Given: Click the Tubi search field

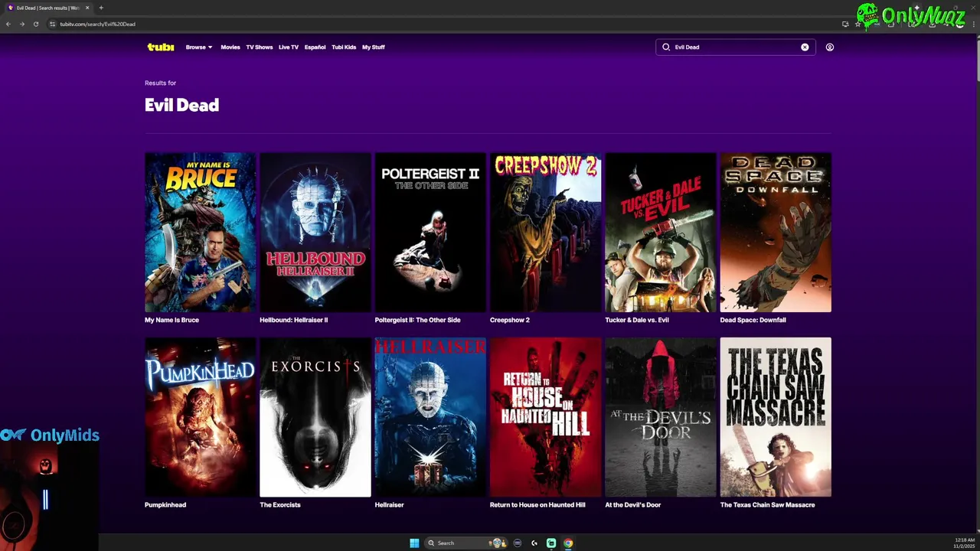Looking at the screenshot, I should pos(735,47).
